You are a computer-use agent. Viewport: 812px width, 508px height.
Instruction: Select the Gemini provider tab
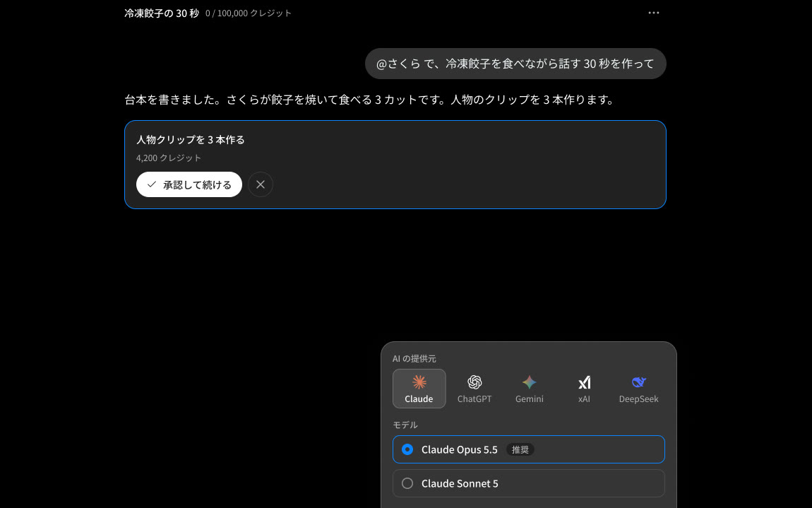click(530, 389)
